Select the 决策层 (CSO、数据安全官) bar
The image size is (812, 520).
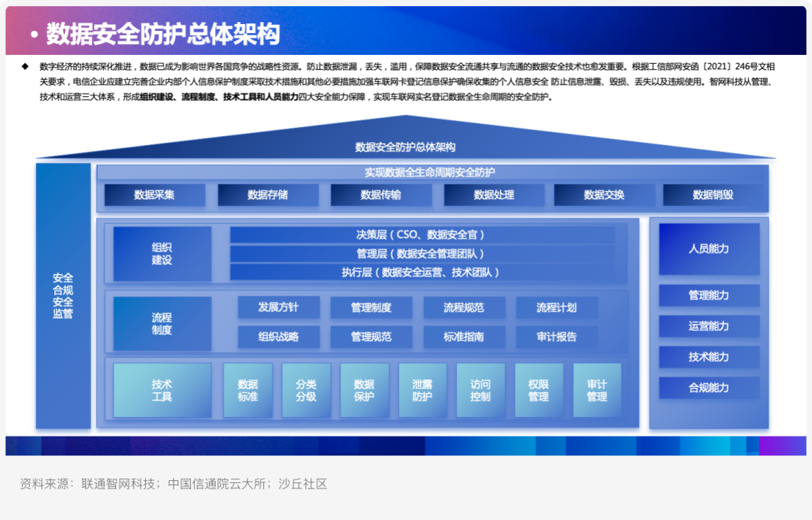click(x=422, y=235)
